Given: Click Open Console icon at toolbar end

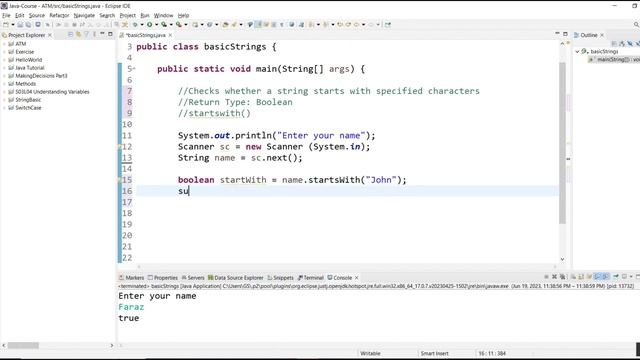Looking at the screenshot, I should (638, 277).
